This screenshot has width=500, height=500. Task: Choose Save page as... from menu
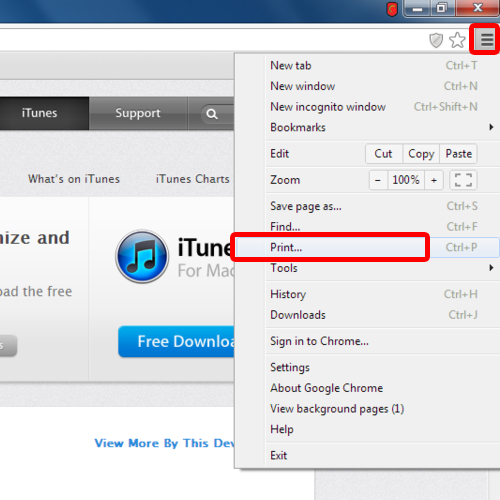tap(383, 206)
